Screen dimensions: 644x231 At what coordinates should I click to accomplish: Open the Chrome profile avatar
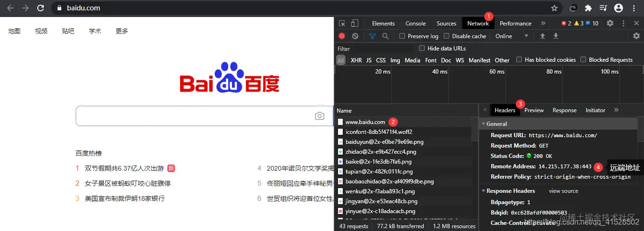tap(619, 8)
